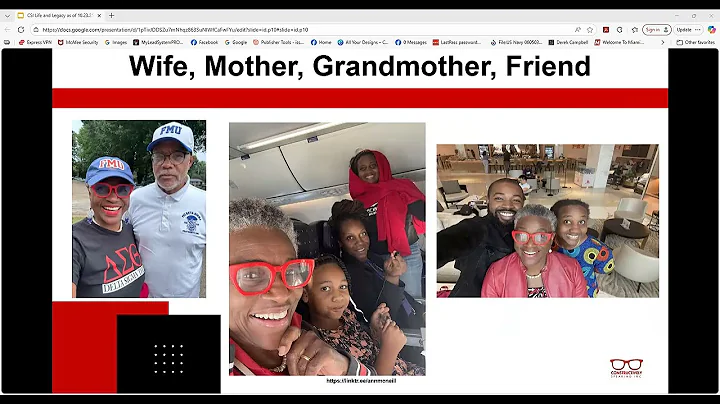Open the MyLeadSystemPRO bookmark
The width and height of the screenshot is (720, 404).
[x=158, y=42]
